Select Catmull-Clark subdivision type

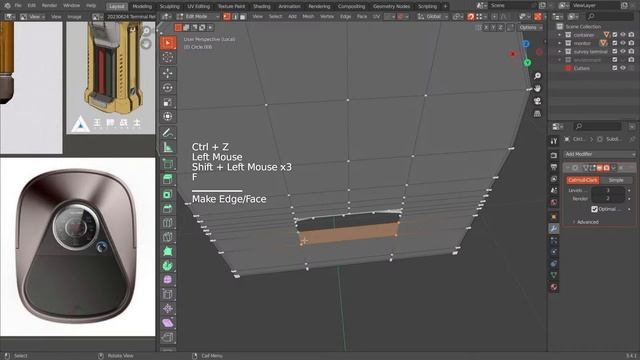click(582, 180)
